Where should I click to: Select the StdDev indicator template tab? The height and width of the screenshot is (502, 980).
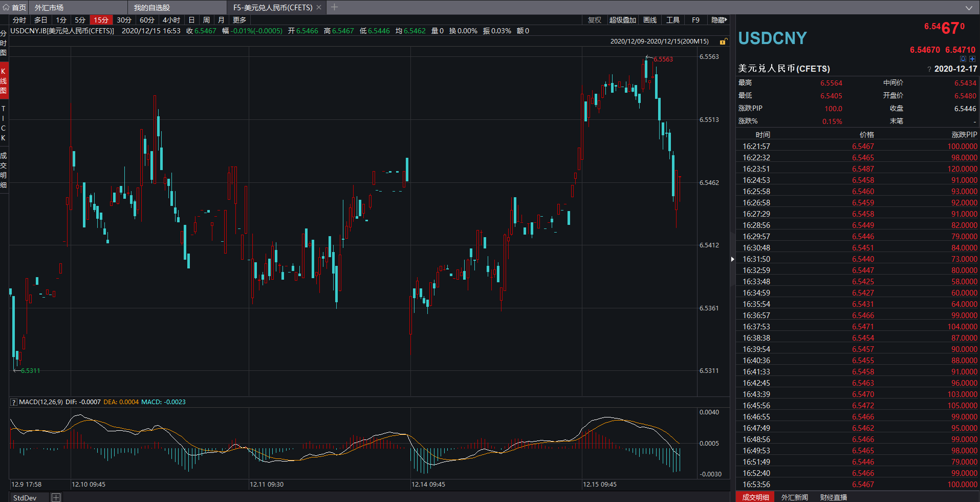(x=25, y=498)
